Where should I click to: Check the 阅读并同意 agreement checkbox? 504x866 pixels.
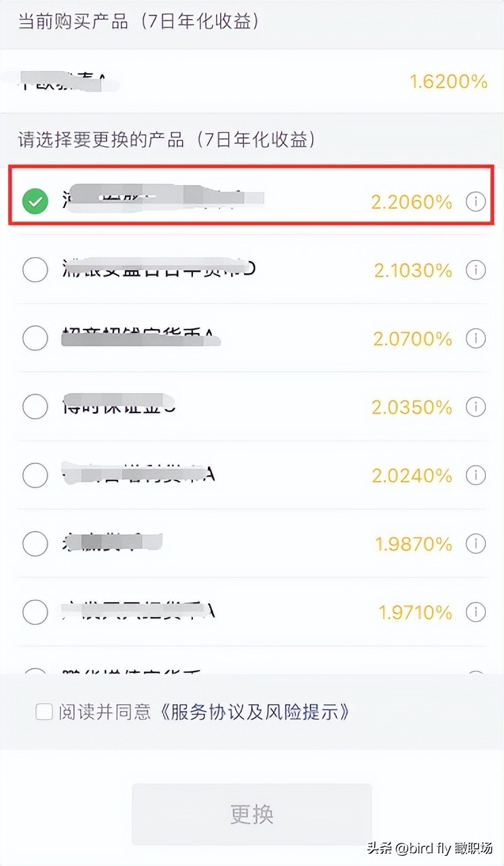(44, 712)
